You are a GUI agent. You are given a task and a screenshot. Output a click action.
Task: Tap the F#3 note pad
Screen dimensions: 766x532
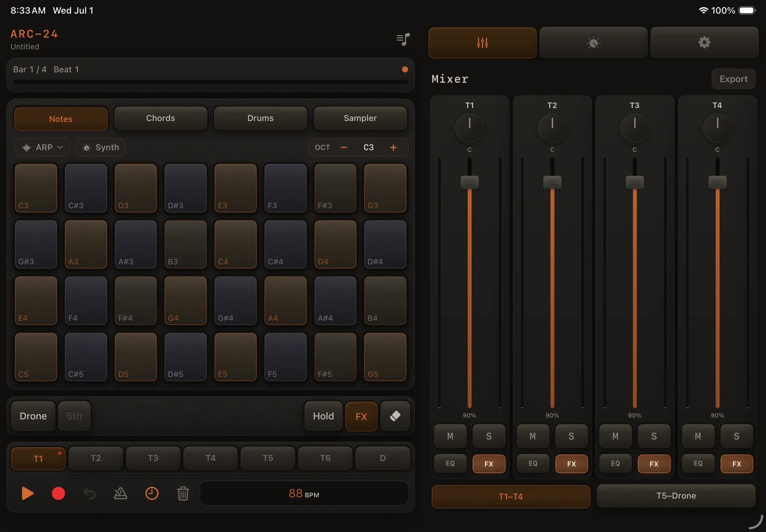click(335, 188)
